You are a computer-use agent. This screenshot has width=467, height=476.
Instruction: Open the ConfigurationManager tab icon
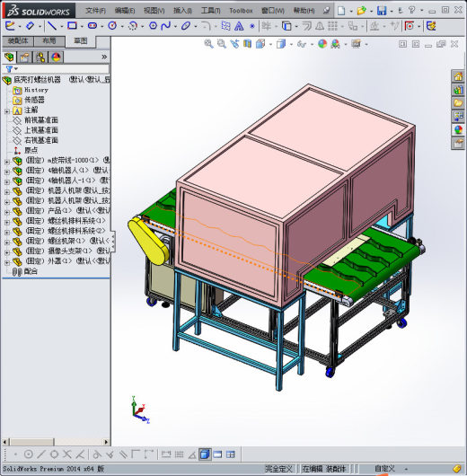coord(40,57)
